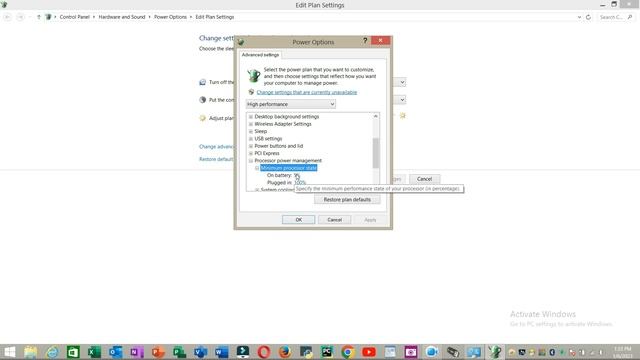Click the settings list scroll-up arrow
640x360 pixels.
376,117
